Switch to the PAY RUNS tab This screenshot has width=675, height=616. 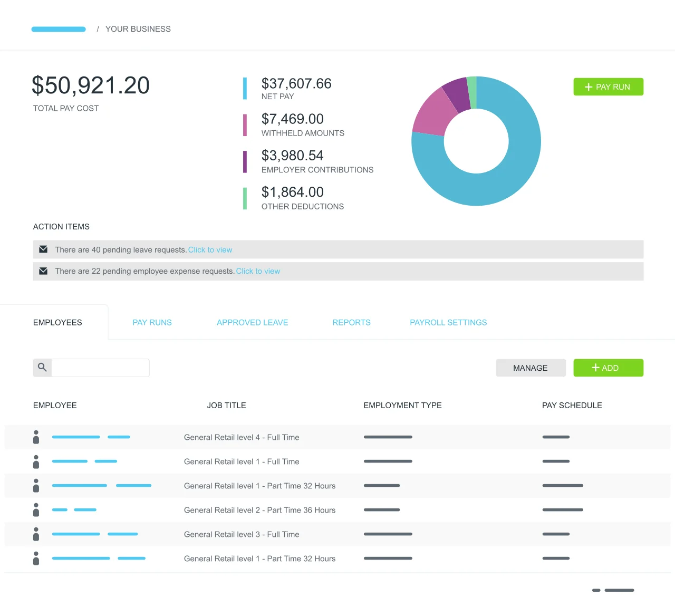point(152,322)
